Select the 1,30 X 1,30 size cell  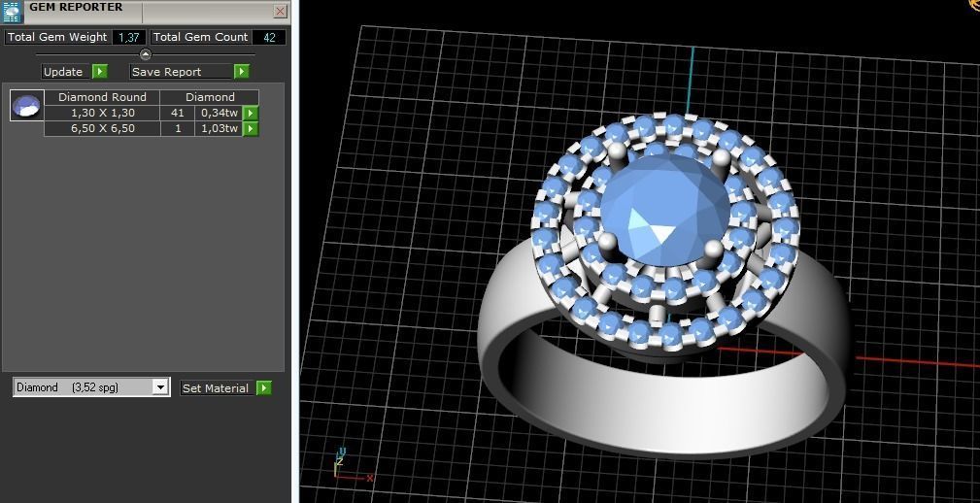103,113
